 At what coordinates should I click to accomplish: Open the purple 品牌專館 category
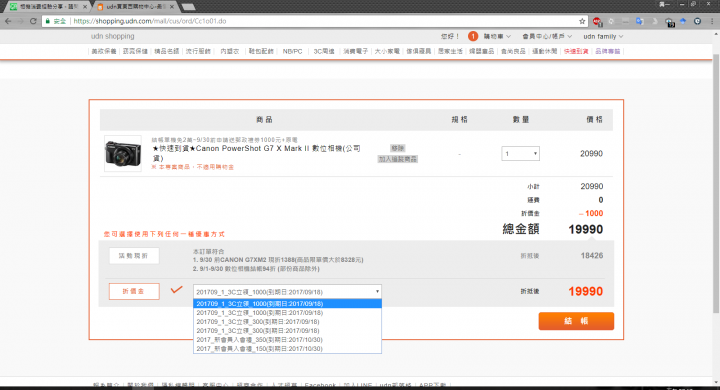pos(608,51)
